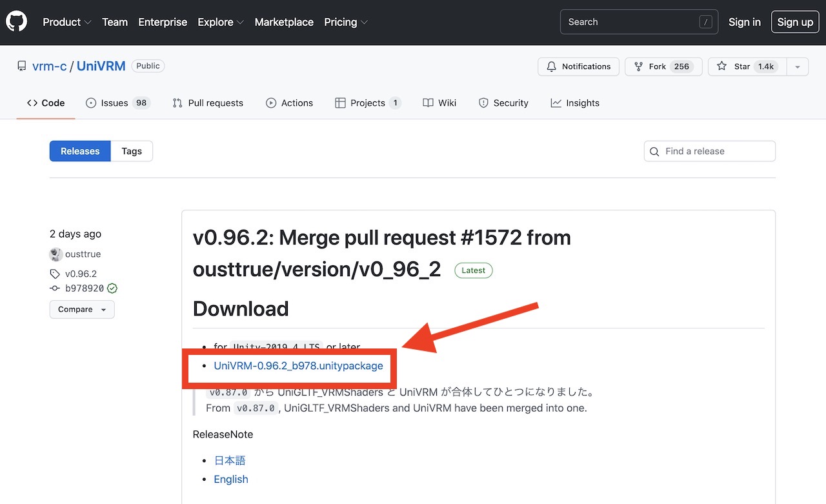Click the Notifications bell button
Viewport: 826px width, 504px height.
(578, 66)
